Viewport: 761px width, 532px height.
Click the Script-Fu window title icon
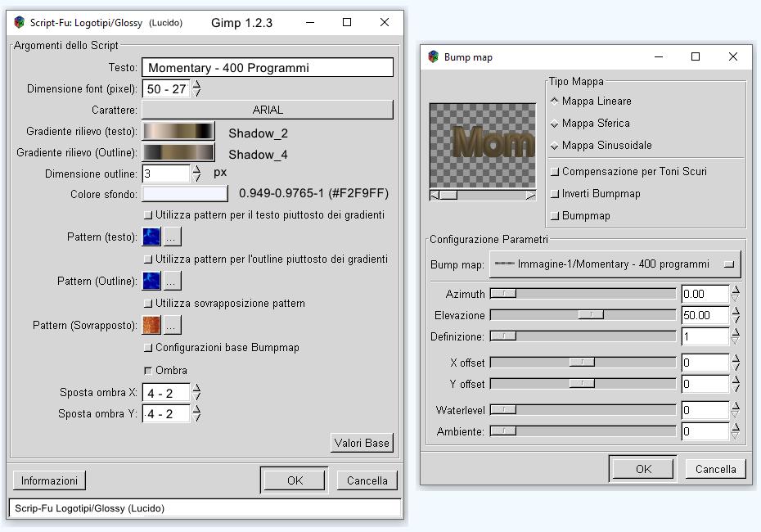(19, 22)
